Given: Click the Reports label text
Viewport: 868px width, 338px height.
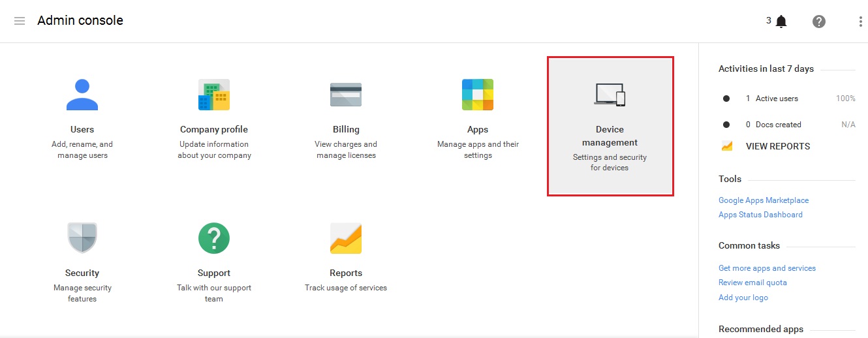Looking at the screenshot, I should 346,273.
